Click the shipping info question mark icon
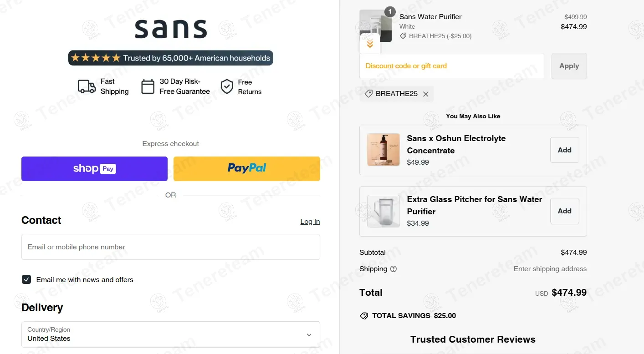The height and width of the screenshot is (354, 644). (x=394, y=269)
